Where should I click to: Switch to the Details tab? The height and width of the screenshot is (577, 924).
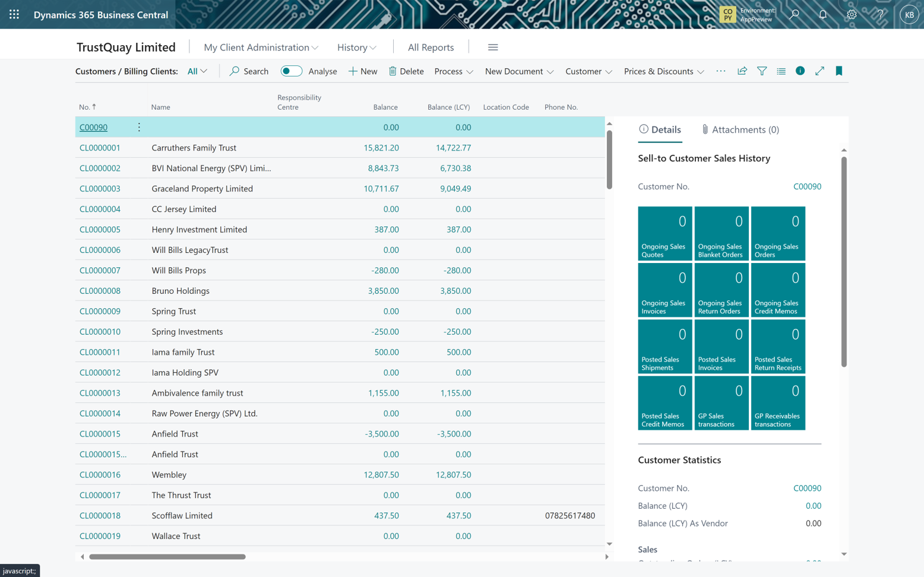click(660, 129)
